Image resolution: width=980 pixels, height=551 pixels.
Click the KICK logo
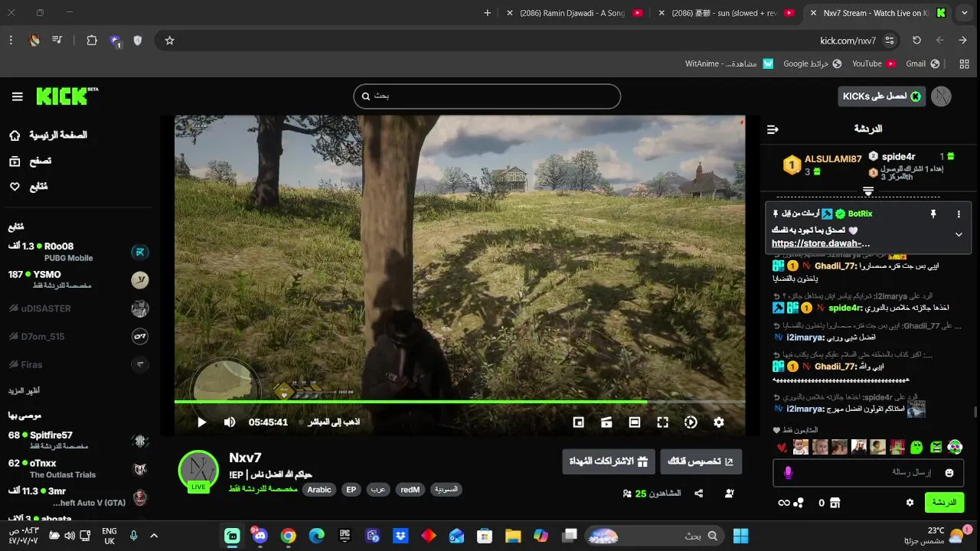click(x=67, y=96)
